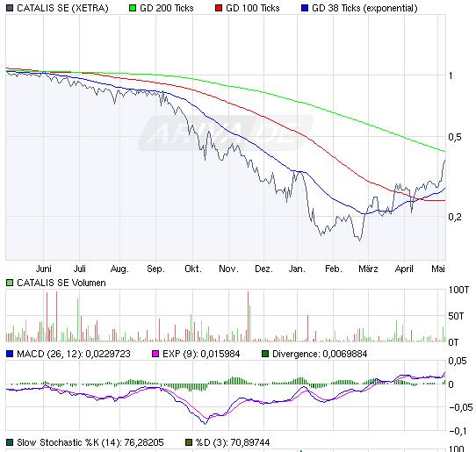Click the Juli month axis label
476x452 pixels.
80,269
